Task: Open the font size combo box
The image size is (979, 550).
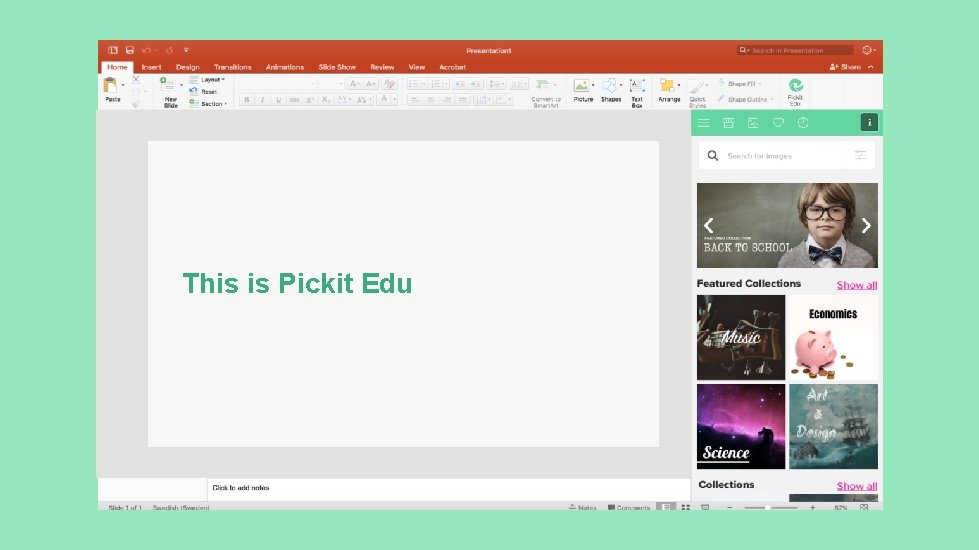Action: tap(331, 84)
